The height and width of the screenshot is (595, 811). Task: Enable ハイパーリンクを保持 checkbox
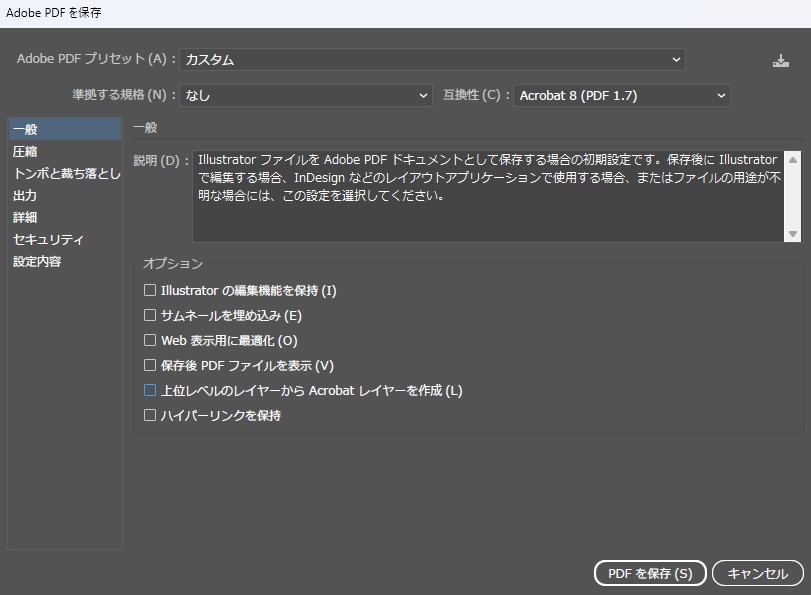click(x=150, y=415)
